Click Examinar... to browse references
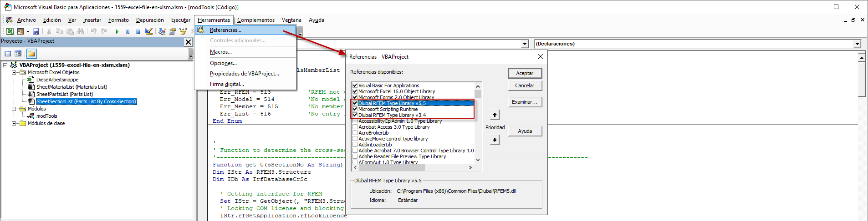868x221 pixels. 525,102
